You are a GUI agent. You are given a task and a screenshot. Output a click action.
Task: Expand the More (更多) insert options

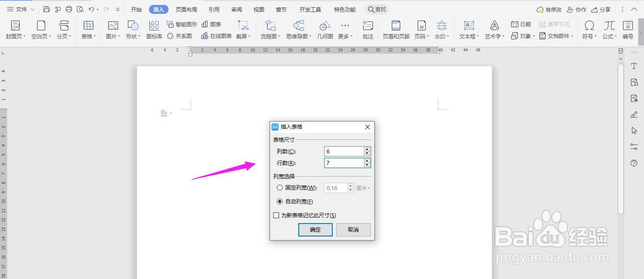[x=345, y=30]
